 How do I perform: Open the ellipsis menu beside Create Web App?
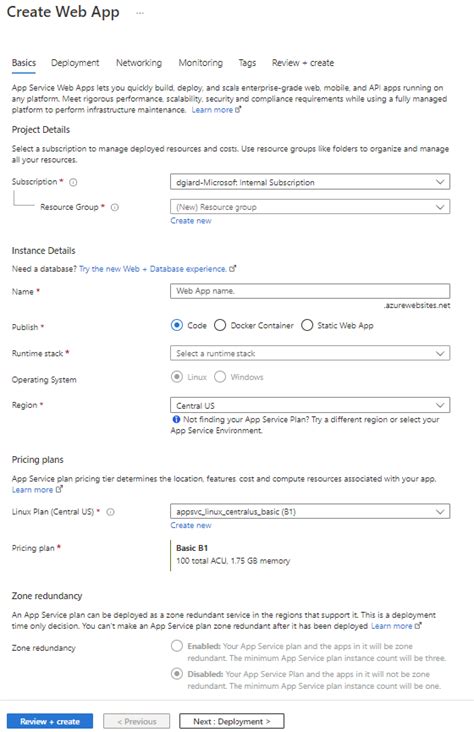pyautogui.click(x=140, y=13)
